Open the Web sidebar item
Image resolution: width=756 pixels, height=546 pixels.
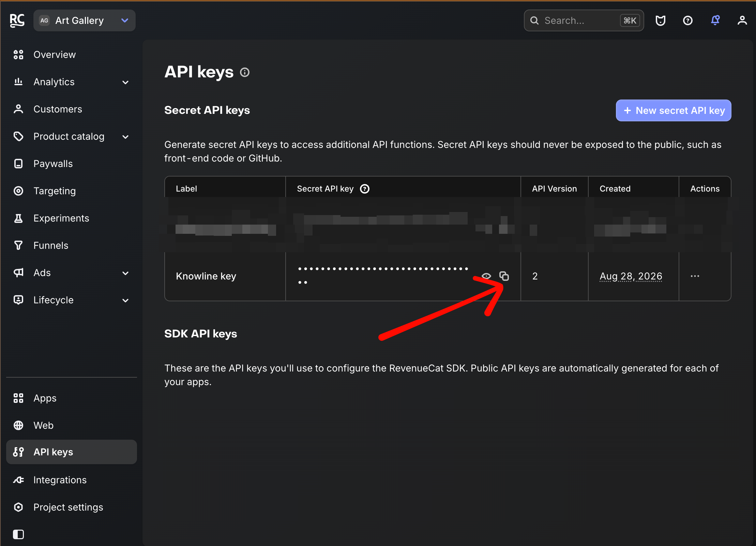72,425
